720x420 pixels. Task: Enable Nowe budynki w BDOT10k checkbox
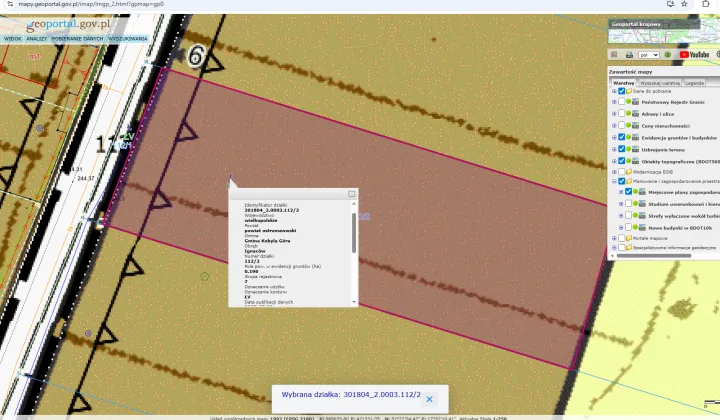629,228
